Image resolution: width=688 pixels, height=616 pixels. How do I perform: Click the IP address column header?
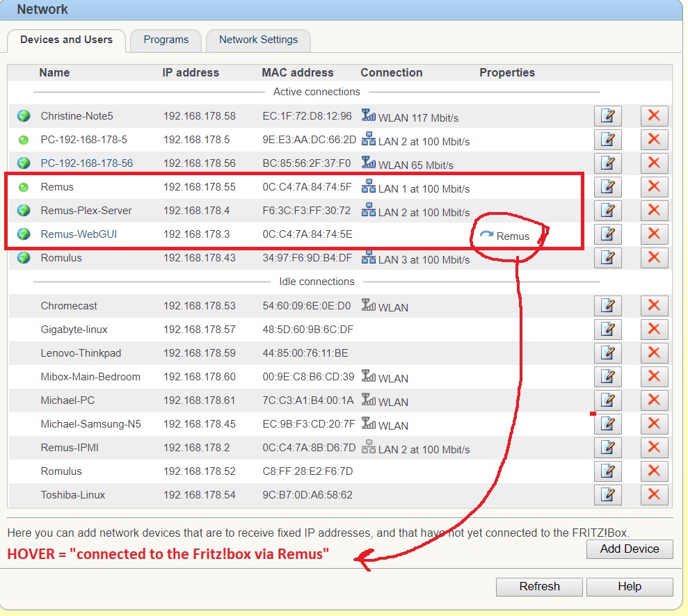pos(191,73)
